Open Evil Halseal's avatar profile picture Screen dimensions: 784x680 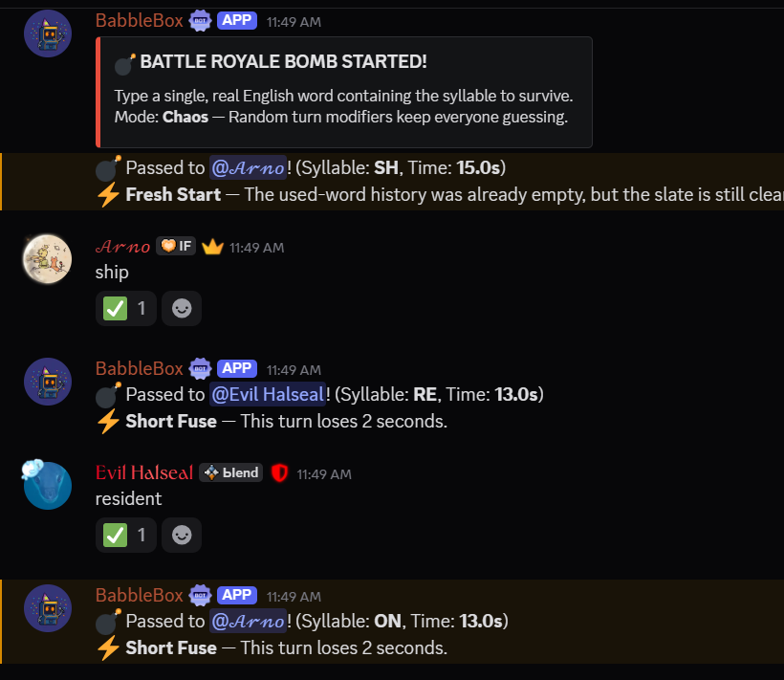(47, 485)
